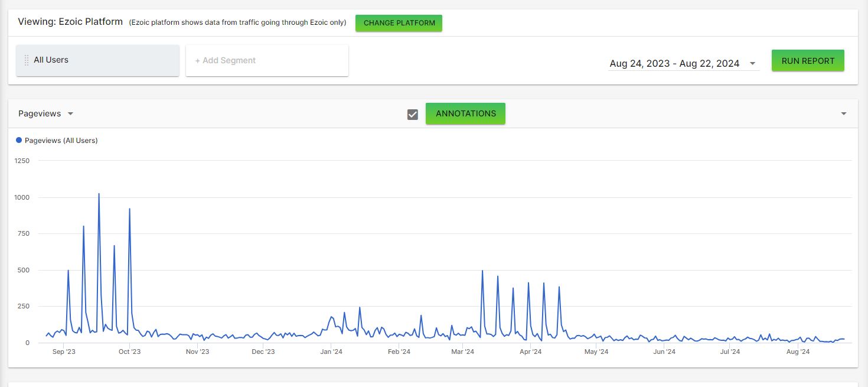Image resolution: width=868 pixels, height=387 pixels.
Task: Click the Pageviews (All Users) legend label
Action: point(61,141)
